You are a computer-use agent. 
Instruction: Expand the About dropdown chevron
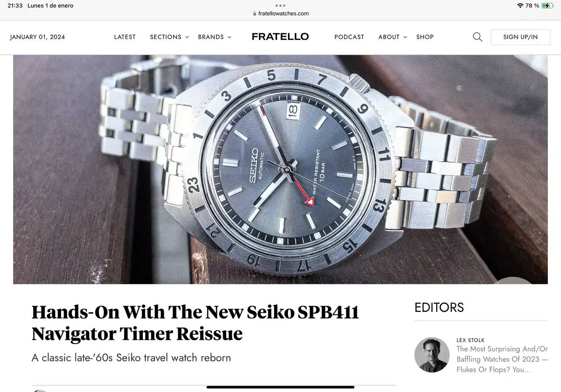[x=405, y=37]
